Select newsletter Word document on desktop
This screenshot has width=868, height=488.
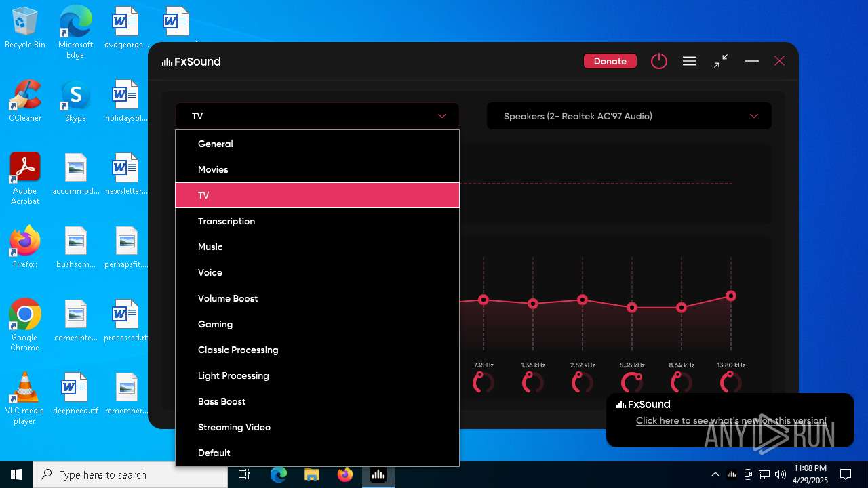126,174
